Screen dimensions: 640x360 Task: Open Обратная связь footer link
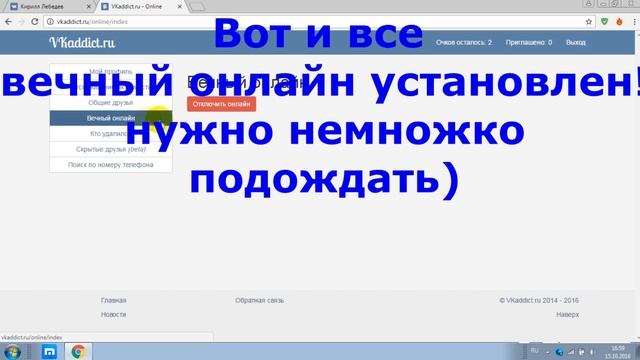259,300
